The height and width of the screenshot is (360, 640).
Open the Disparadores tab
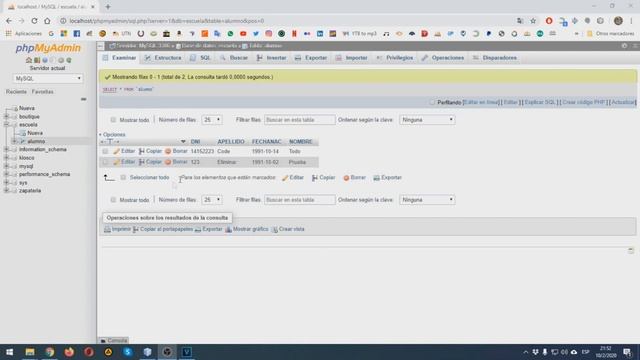pyautogui.click(x=495, y=58)
